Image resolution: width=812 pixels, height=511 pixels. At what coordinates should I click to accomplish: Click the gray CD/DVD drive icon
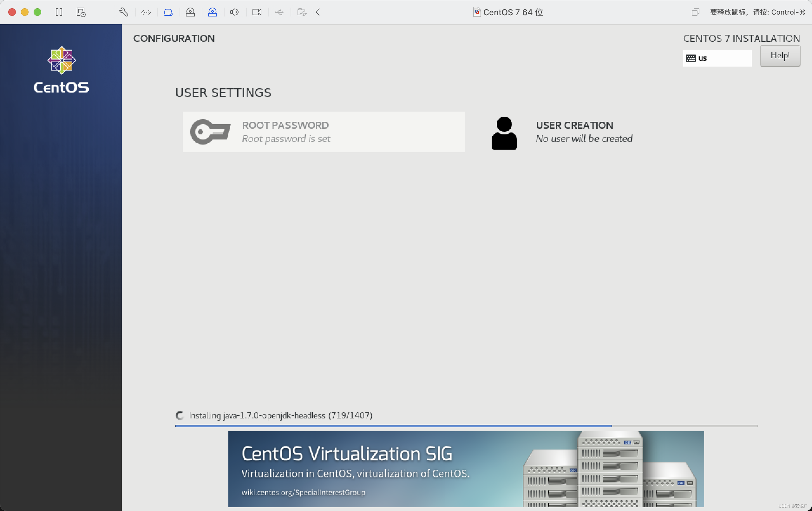[190, 12]
